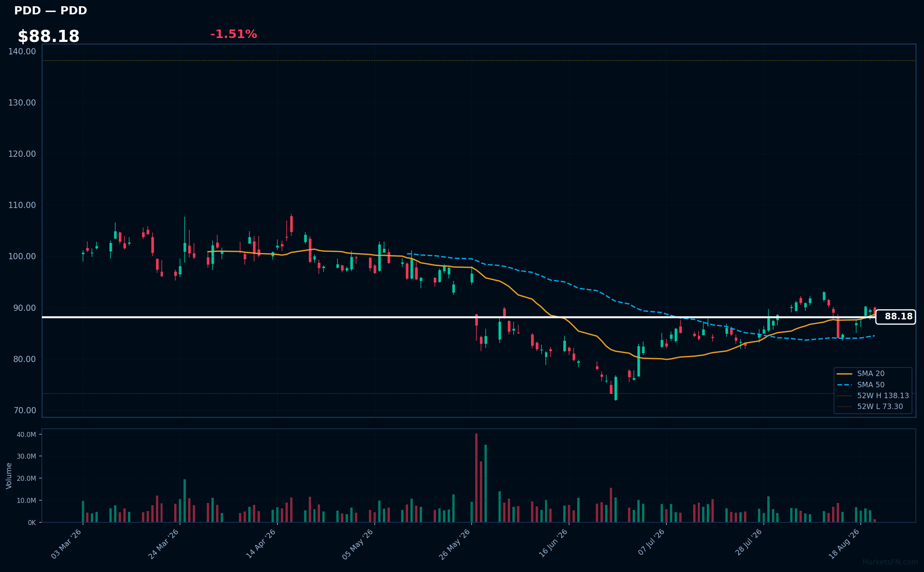Screen dimensions: 924x572
Task: Click the 70.00 price axis label
Action: 24,410
